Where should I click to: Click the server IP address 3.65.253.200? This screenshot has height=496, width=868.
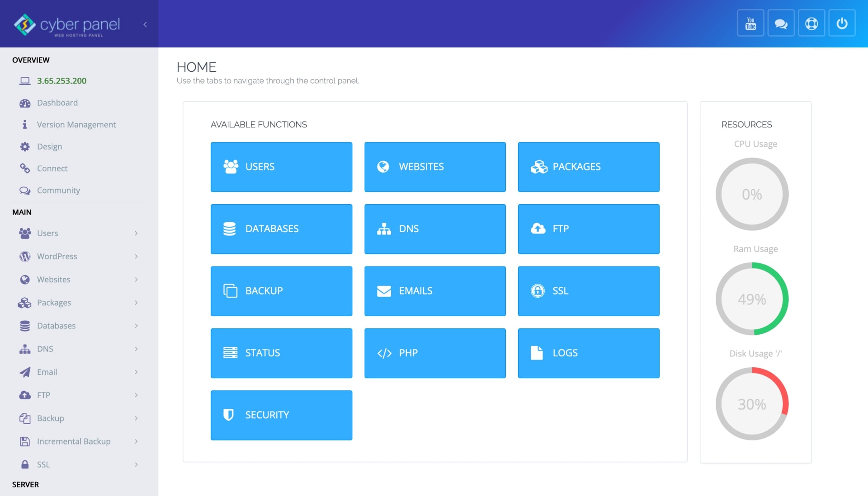tap(61, 80)
